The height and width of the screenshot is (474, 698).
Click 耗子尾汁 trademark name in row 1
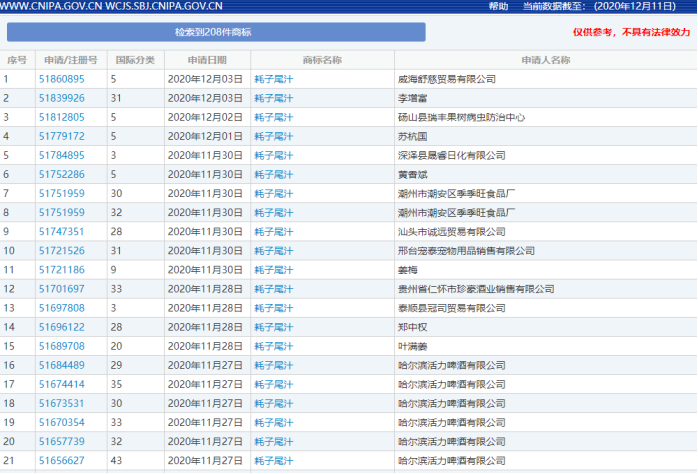[273, 79]
